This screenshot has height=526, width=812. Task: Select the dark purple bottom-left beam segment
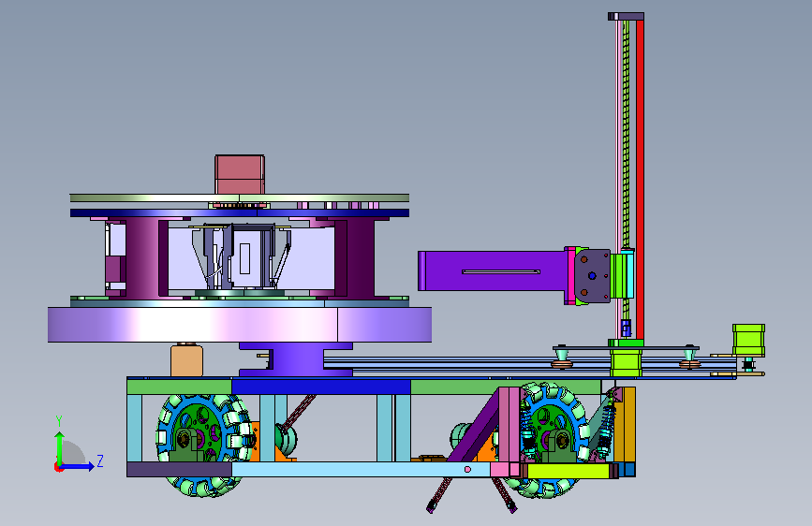(x=179, y=470)
